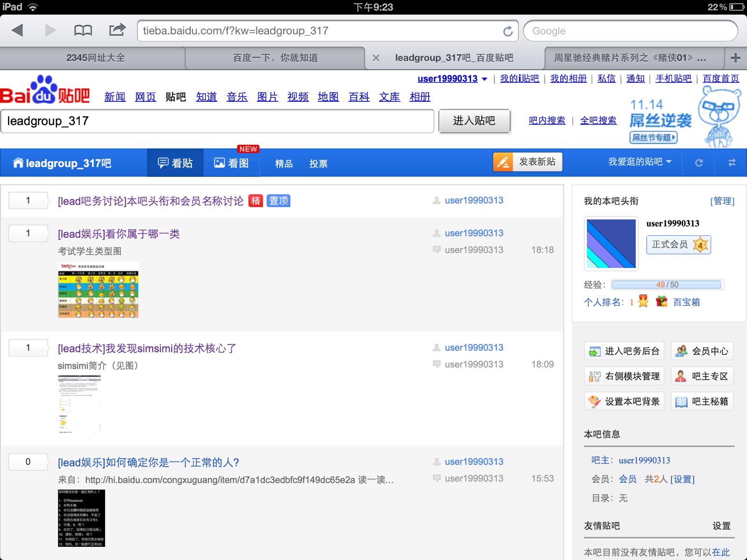Open the 考试学生类型图 thumbnail
The image size is (747, 560).
coord(99,290)
